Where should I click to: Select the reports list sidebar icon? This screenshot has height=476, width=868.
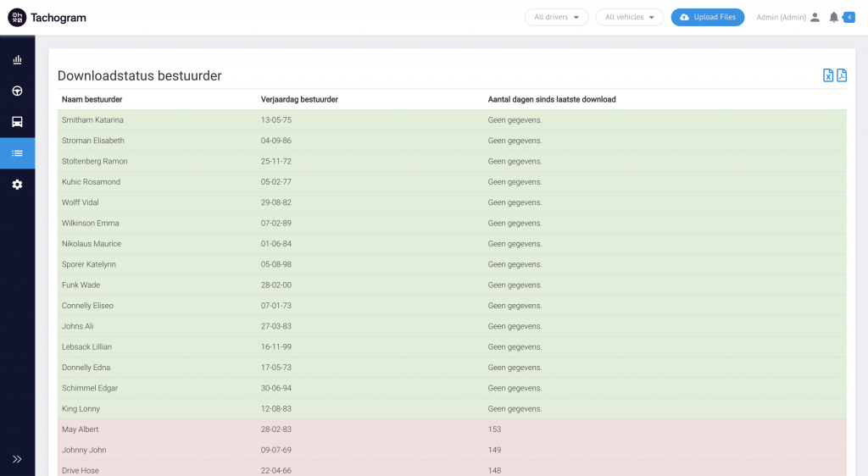(17, 153)
